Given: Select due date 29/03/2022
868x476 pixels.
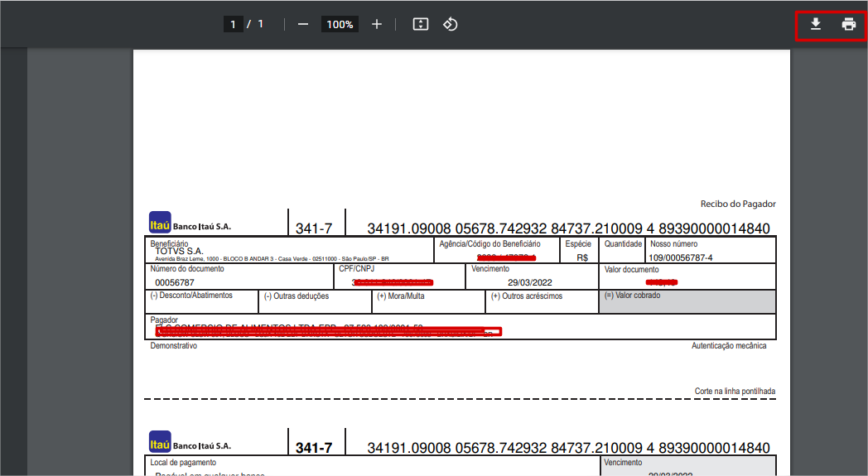Looking at the screenshot, I should (530, 282).
